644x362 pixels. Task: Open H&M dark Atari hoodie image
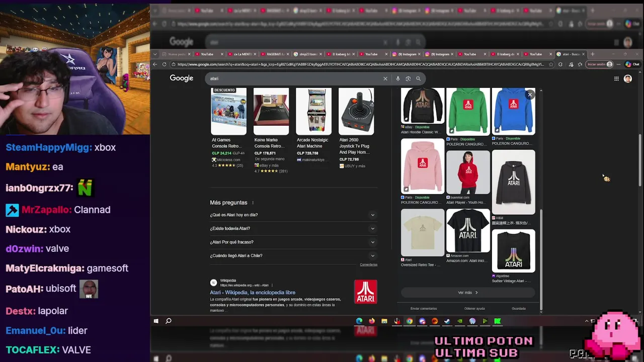[513, 182]
